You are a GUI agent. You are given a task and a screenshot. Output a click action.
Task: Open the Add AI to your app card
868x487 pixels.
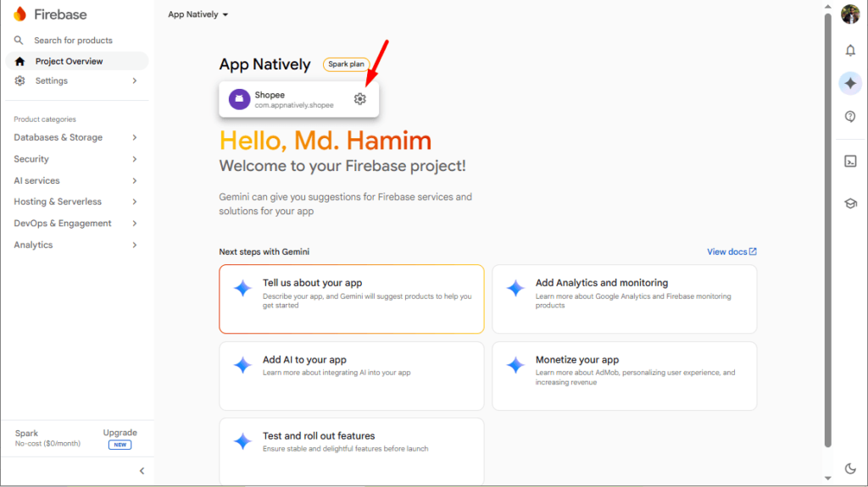352,376
